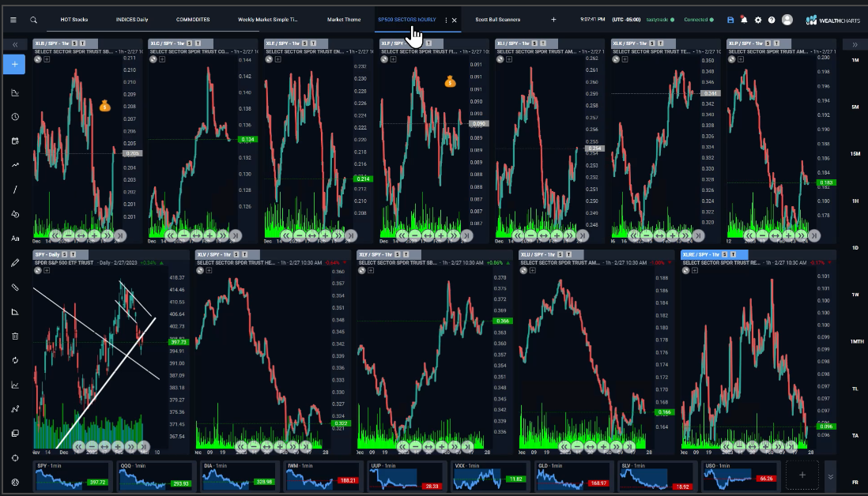Toggle the S button on XLB / SPY chart
This screenshot has height=496, width=868.
click(75, 43)
